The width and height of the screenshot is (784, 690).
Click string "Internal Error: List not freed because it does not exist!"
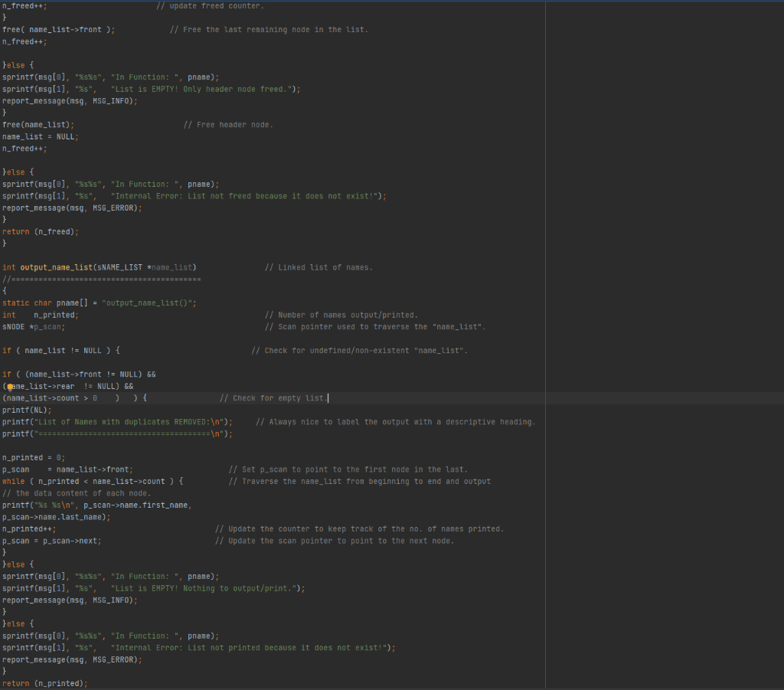coord(244,196)
